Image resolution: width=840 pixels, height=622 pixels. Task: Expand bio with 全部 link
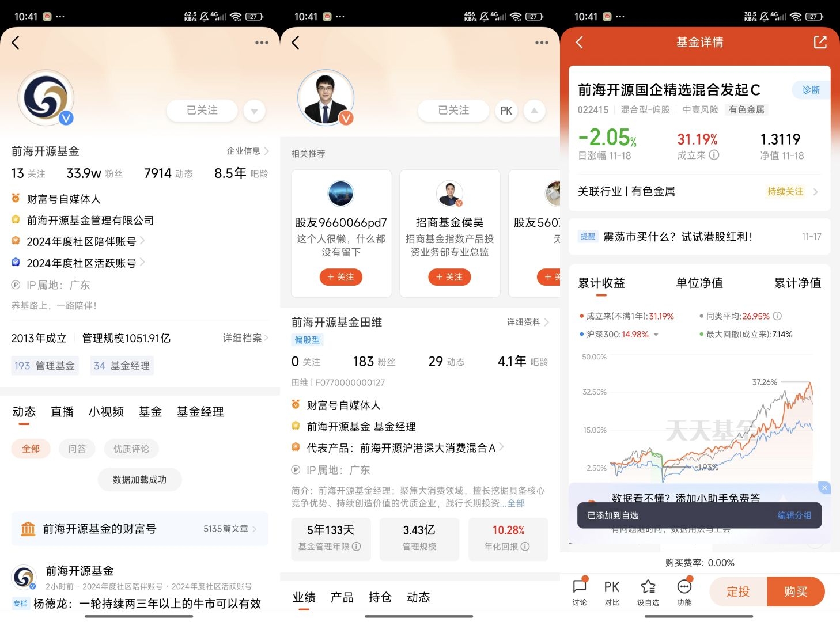pyautogui.click(x=516, y=503)
